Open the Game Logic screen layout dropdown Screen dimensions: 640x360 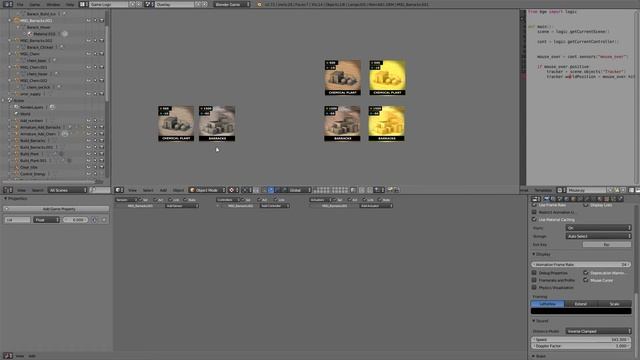[x=109, y=4]
